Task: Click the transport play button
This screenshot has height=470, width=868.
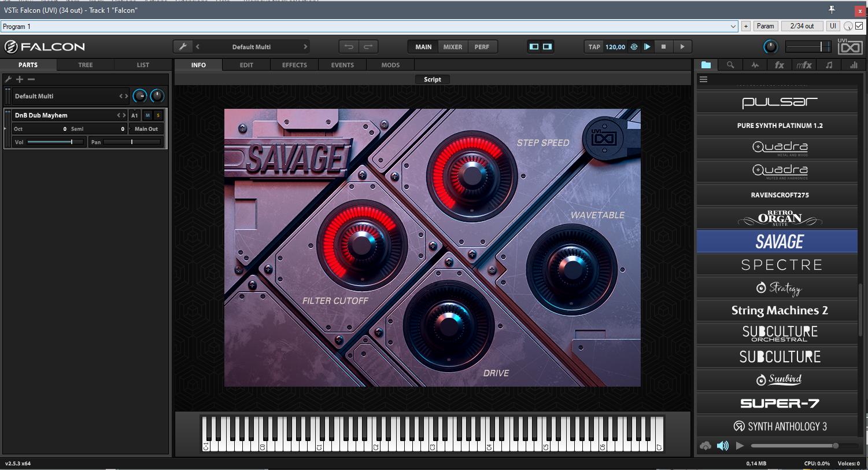Action: 682,47
